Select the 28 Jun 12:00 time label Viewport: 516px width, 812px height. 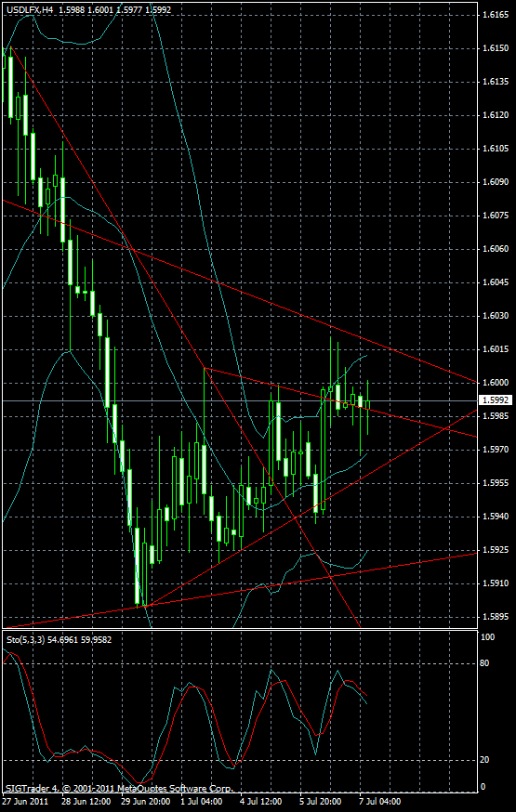[x=86, y=801]
